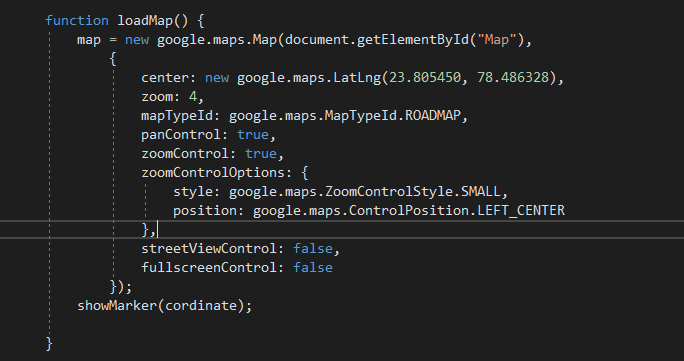Click the opening brace after zoomControlOptions:

pyautogui.click(x=304, y=173)
